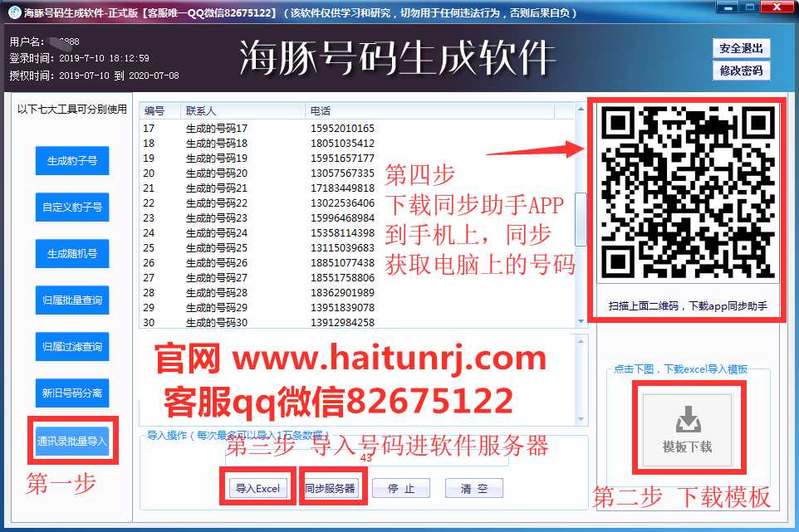Click the contact list scrollbar thumb

click(x=581, y=219)
